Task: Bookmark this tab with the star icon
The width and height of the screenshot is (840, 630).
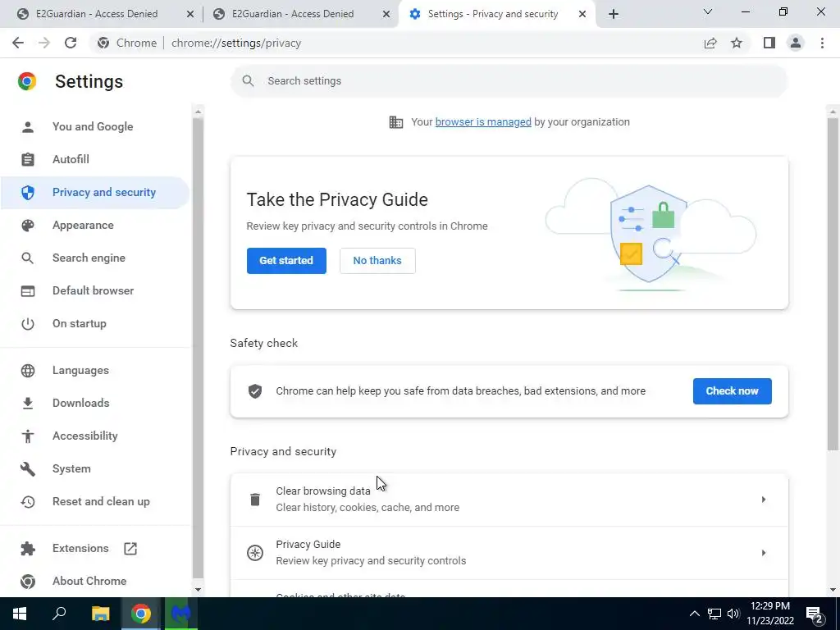Action: [x=737, y=43]
